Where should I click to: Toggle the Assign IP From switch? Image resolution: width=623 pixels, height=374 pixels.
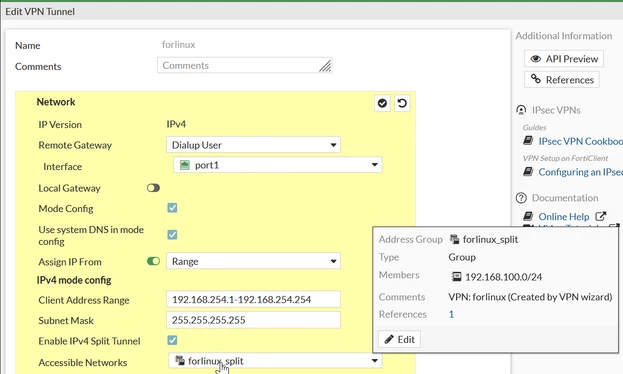(x=153, y=261)
